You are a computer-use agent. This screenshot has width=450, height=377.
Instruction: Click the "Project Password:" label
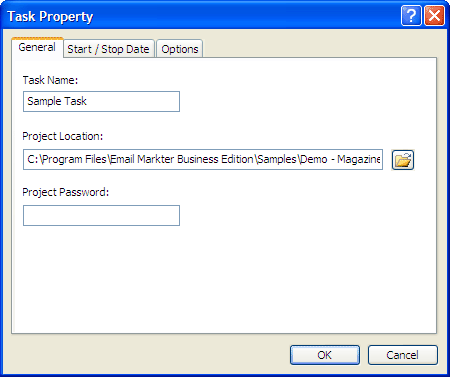tap(66, 192)
